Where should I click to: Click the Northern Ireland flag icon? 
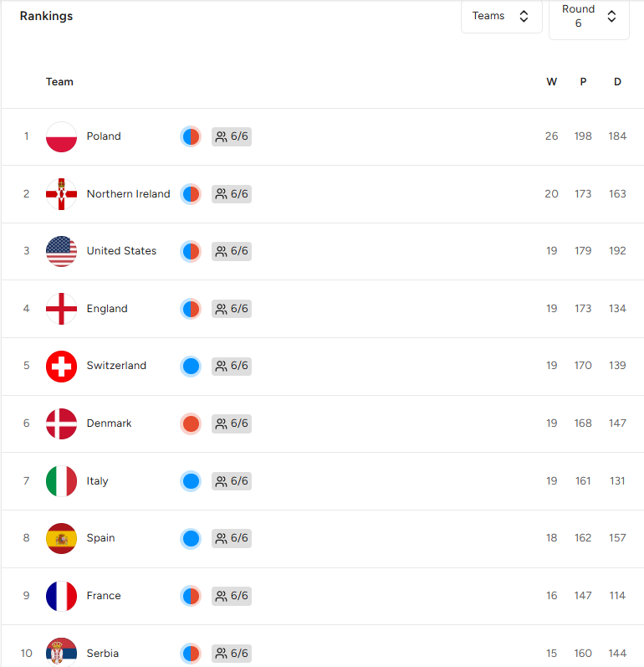(61, 194)
